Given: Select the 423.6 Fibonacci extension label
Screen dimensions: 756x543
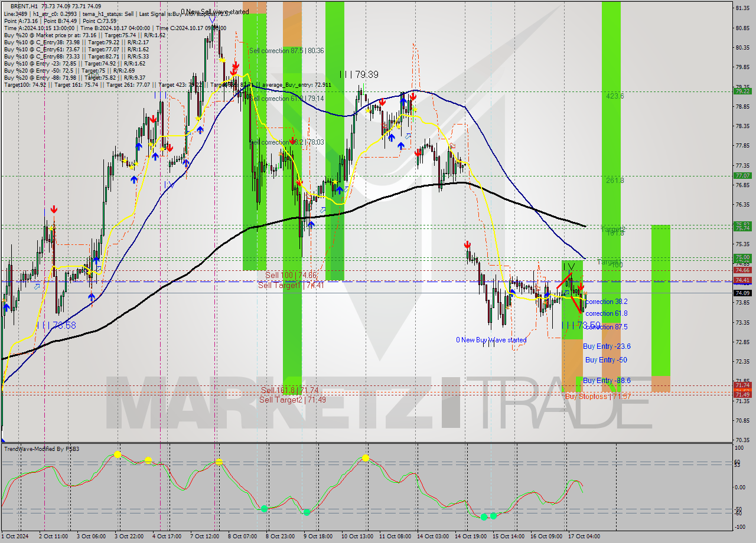Looking at the screenshot, I should (615, 96).
